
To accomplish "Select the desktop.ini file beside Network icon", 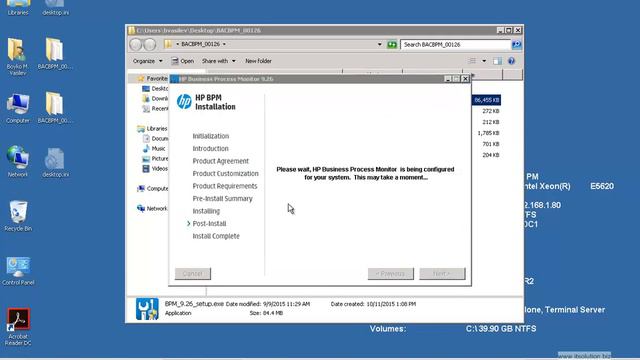I will click(55, 162).
